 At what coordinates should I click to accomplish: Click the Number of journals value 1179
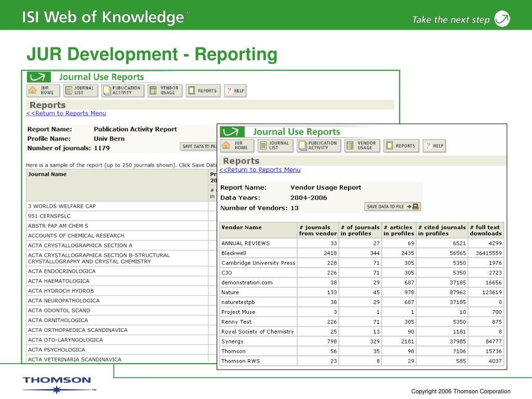coord(102,148)
